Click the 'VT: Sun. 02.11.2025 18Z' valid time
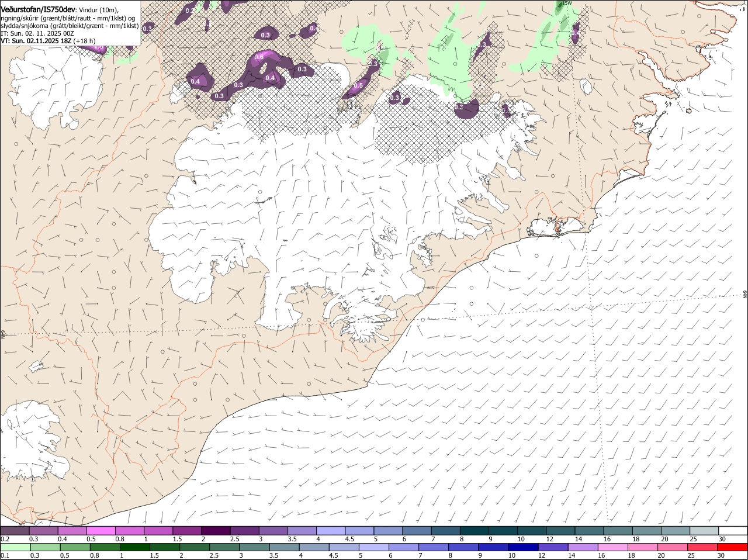The height and width of the screenshot is (560, 748). 35,41
